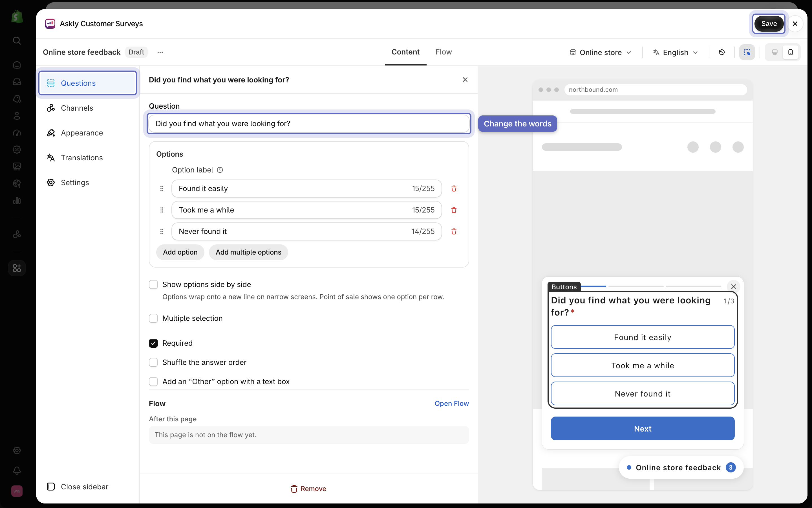812x508 pixels.
Task: Open Discounts via the percent badge icon
Action: pos(17,150)
